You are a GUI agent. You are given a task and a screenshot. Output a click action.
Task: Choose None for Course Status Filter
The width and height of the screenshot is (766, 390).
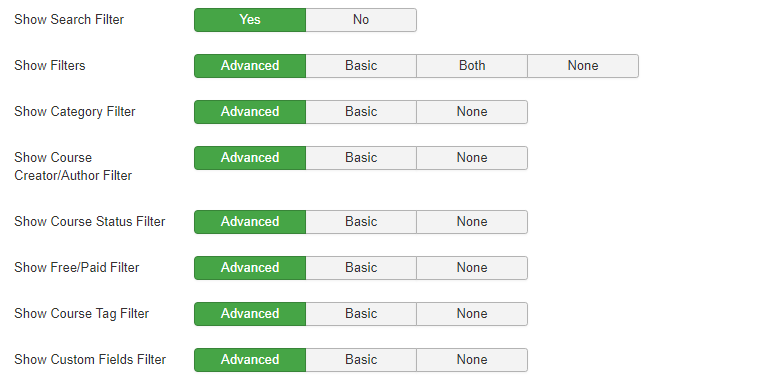point(472,222)
